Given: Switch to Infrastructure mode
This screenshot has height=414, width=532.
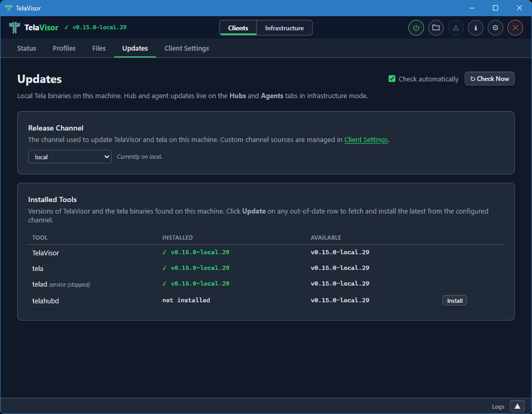Looking at the screenshot, I should tap(284, 28).
